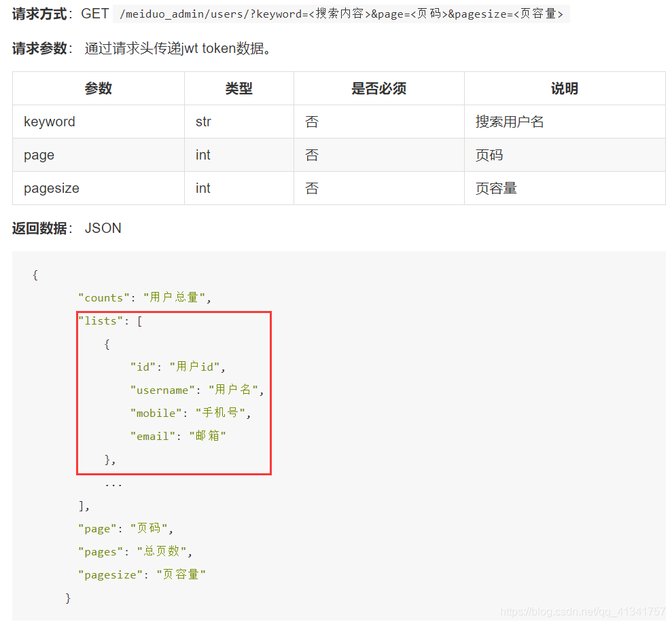
Task: Click '否' in the page row
Action: (312, 155)
